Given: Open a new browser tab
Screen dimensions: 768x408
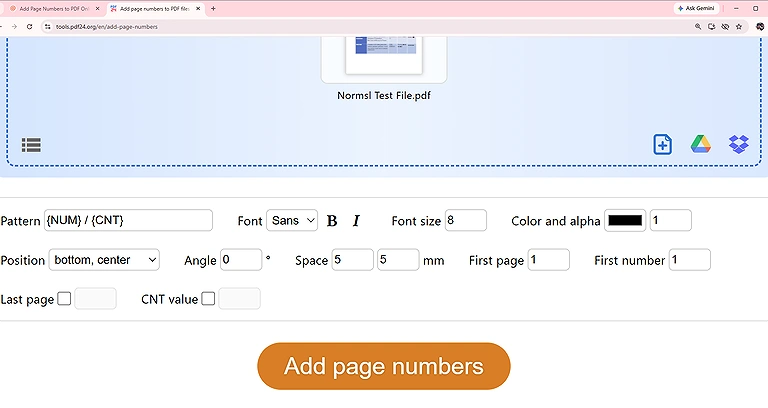Looking at the screenshot, I should point(213,8).
